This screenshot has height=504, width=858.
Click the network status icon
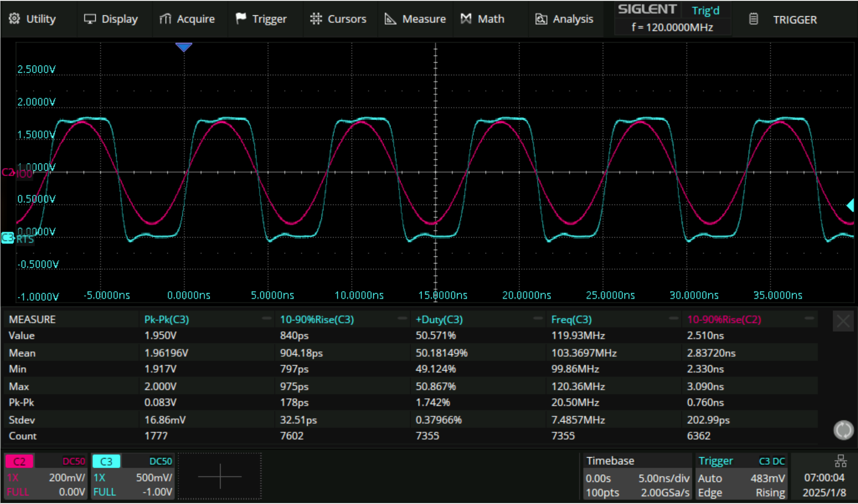(841, 461)
